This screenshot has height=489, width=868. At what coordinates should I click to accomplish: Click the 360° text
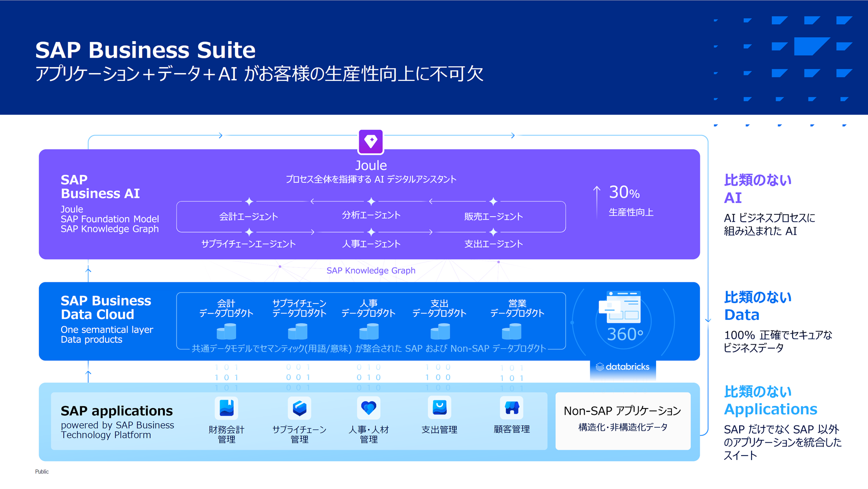[625, 335]
